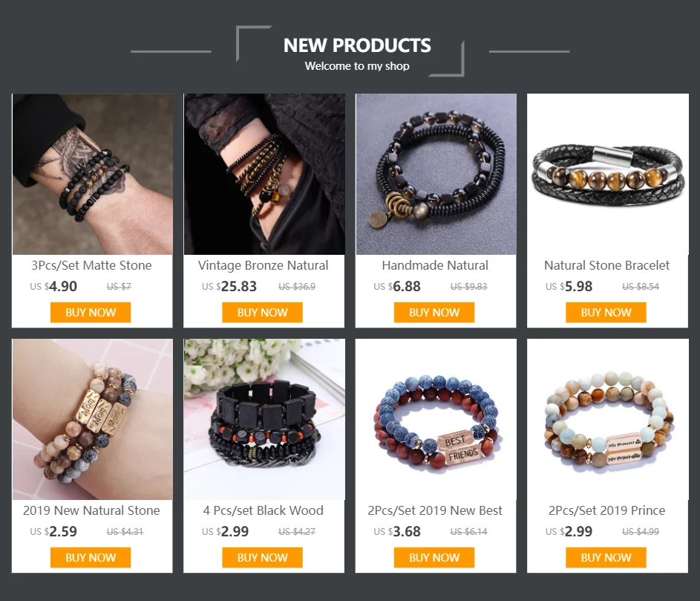Buy the 4 Pcs/set Black Wood set

pyautogui.click(x=263, y=558)
